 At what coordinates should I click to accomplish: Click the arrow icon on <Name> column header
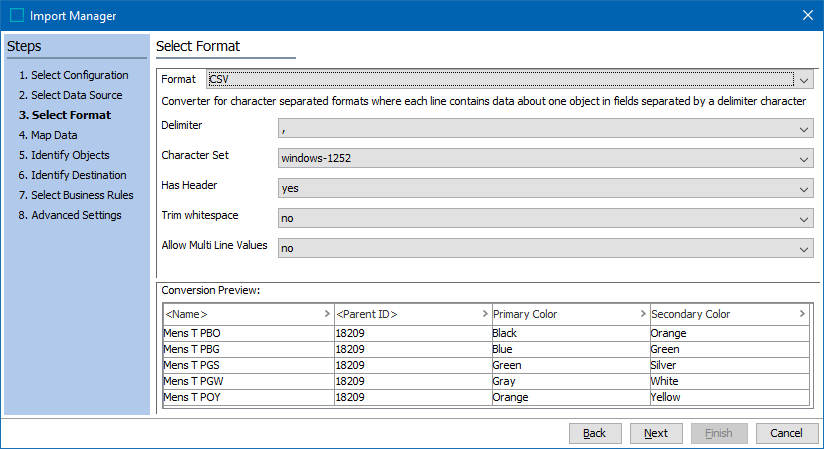[x=328, y=314]
